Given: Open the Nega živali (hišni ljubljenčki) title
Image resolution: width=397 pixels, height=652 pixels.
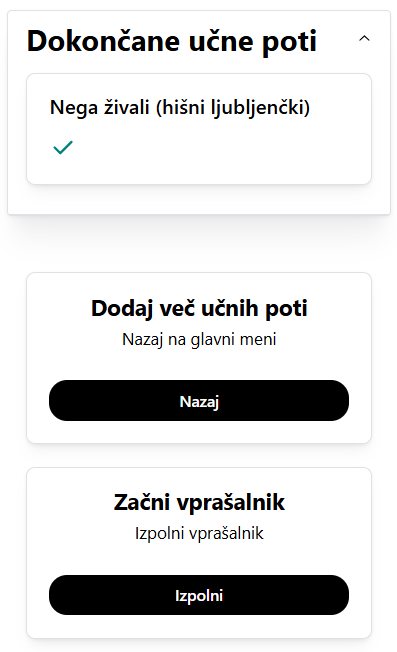Looking at the screenshot, I should pyautogui.click(x=180, y=108).
